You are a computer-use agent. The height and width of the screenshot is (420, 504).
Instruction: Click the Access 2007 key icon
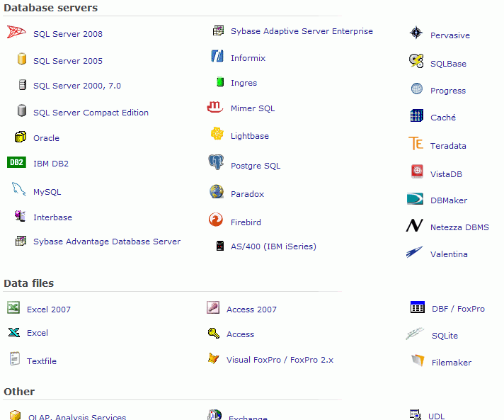[x=213, y=307]
